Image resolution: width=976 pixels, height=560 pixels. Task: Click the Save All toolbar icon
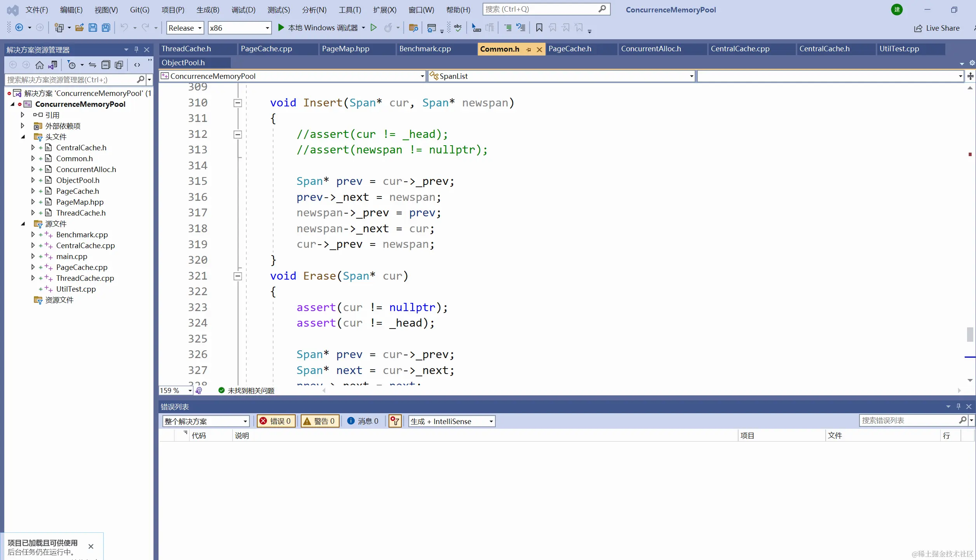click(106, 28)
